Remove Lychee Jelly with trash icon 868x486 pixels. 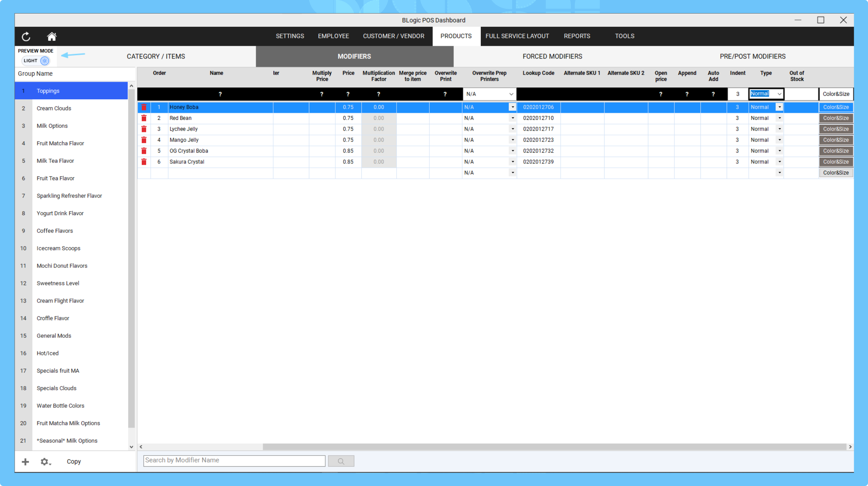click(144, 129)
